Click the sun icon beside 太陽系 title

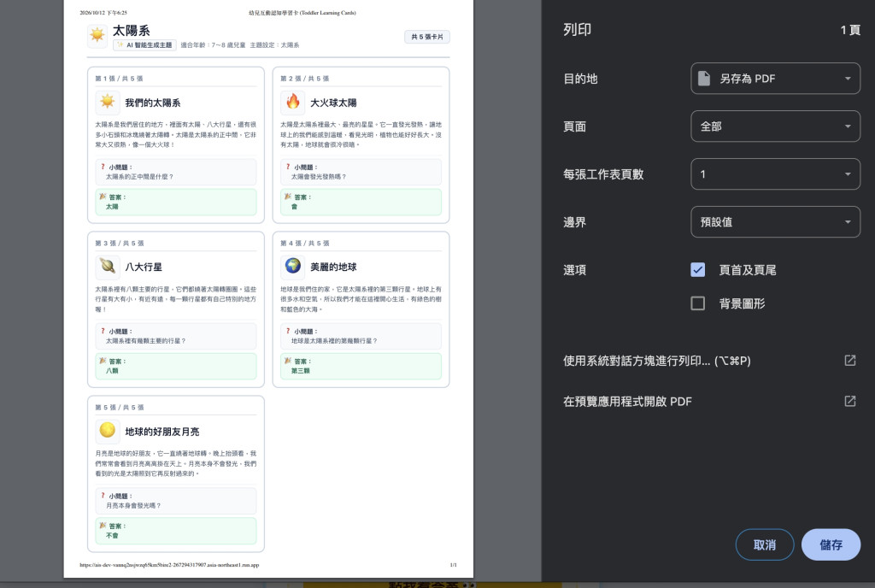pyautogui.click(x=97, y=36)
